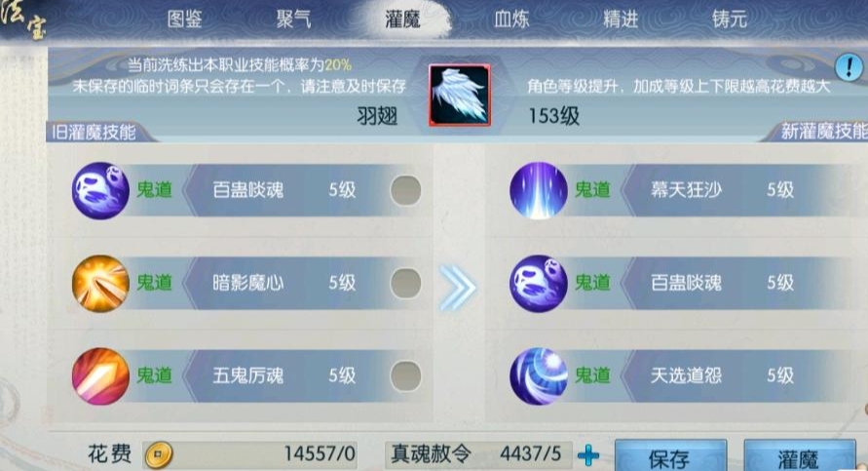Click the 保存 button
This screenshot has width=868, height=471.
click(x=670, y=456)
